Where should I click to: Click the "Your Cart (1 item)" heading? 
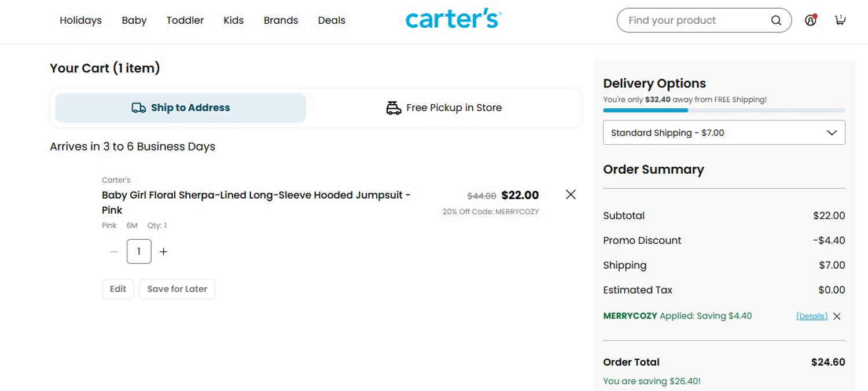pos(105,68)
